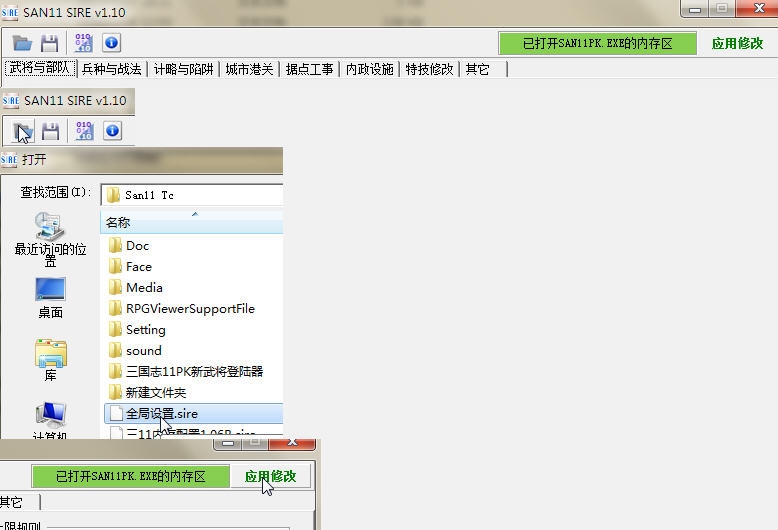Minimize the top main SIRE window
Viewport: 778px width, 530px height.
pos(695,9)
